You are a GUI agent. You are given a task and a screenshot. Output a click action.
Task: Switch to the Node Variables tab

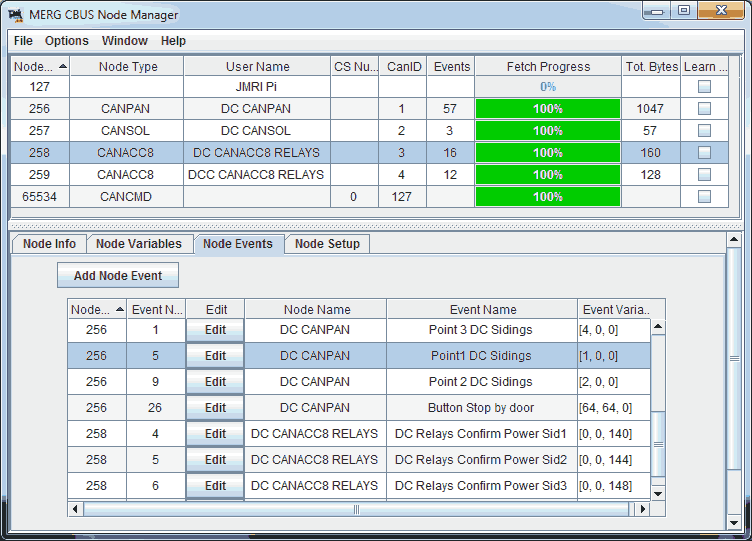click(139, 244)
